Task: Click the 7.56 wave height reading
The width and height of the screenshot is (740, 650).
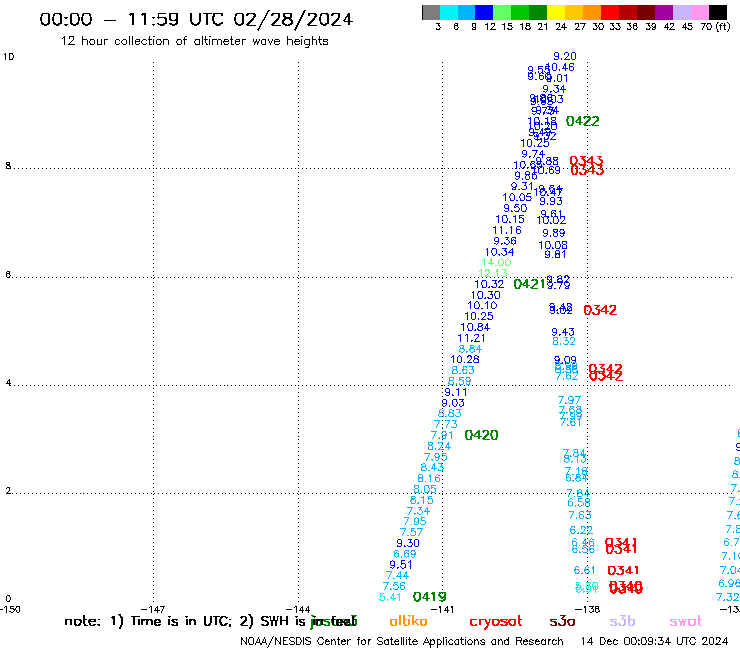Action: (394, 586)
